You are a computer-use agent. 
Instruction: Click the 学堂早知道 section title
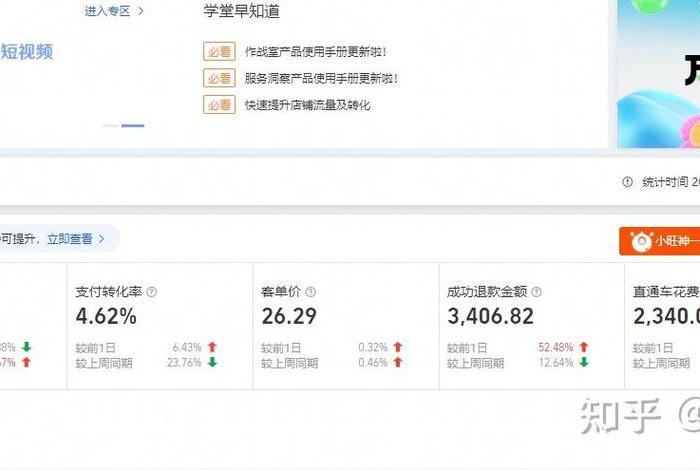click(x=242, y=11)
